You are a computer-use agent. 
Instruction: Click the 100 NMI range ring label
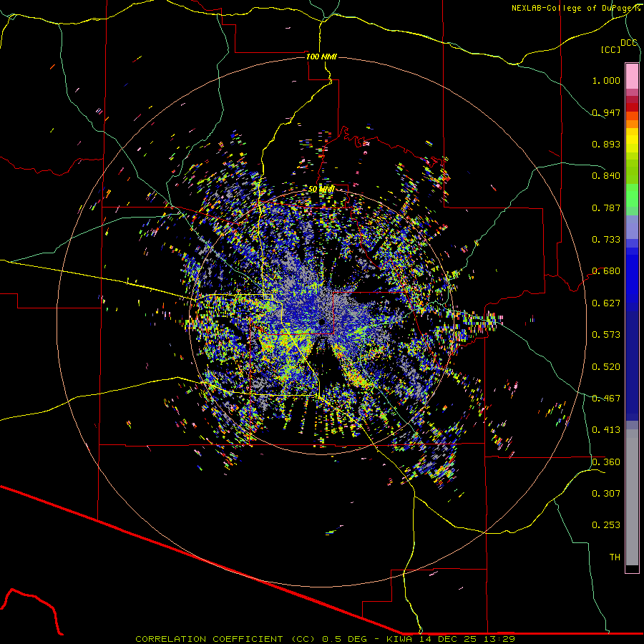pos(321,57)
